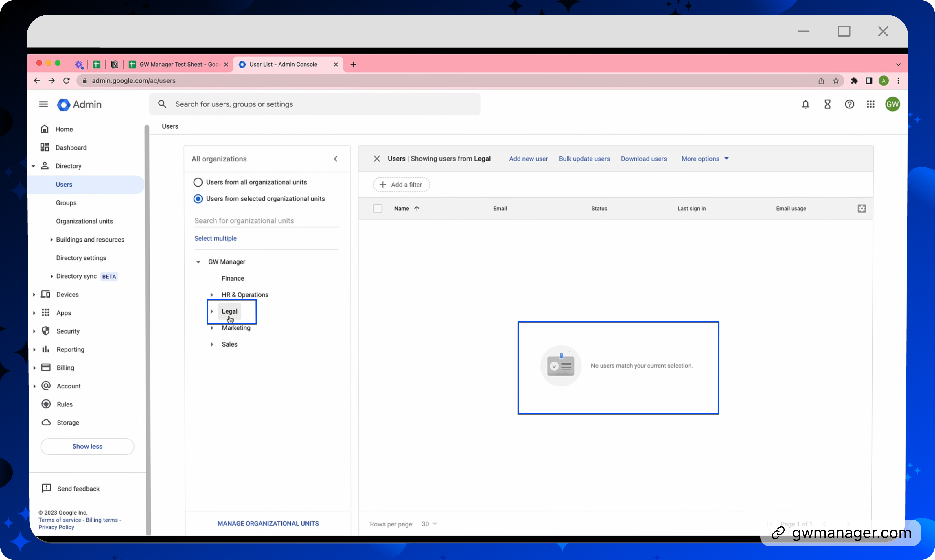Expand the Marketing unit
935x560 pixels.
(x=212, y=328)
